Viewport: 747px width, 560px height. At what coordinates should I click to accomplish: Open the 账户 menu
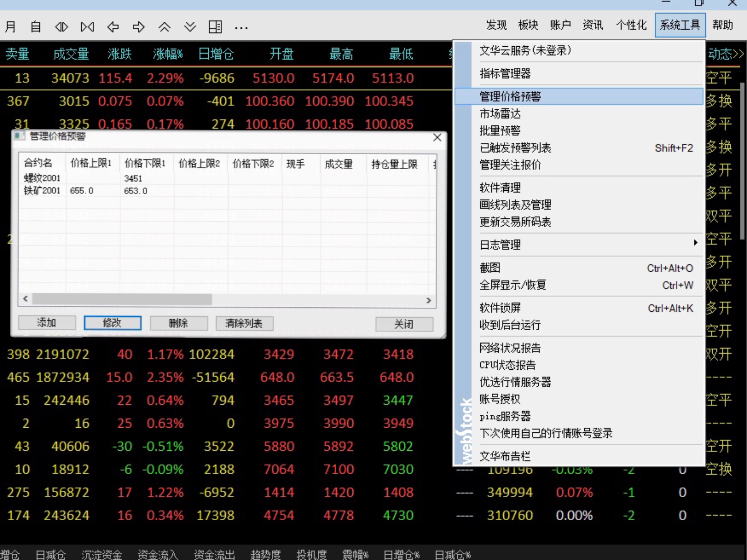[x=561, y=25]
